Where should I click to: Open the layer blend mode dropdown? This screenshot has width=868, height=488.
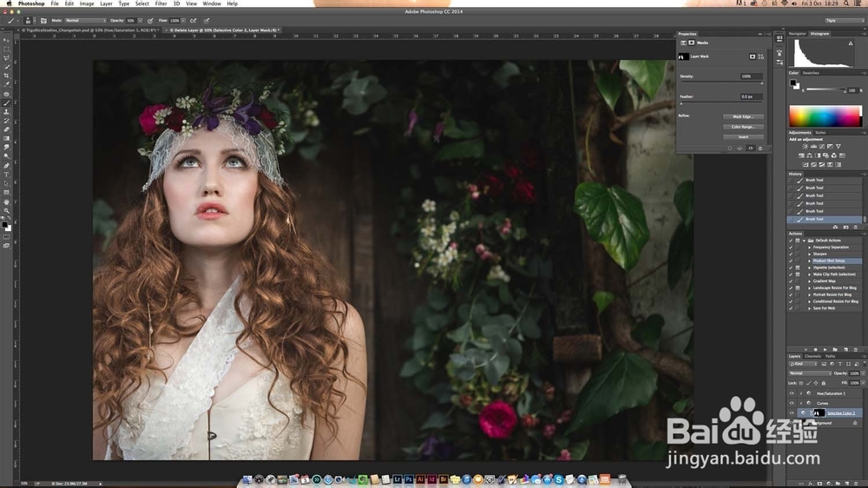[811, 373]
